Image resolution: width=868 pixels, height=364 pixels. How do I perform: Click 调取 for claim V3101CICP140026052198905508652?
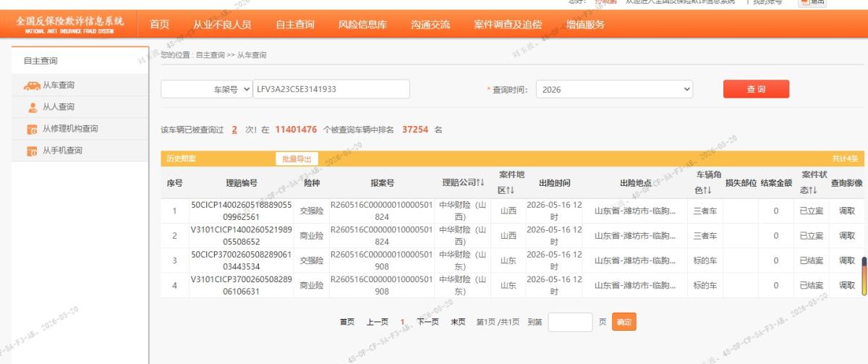[847, 236]
